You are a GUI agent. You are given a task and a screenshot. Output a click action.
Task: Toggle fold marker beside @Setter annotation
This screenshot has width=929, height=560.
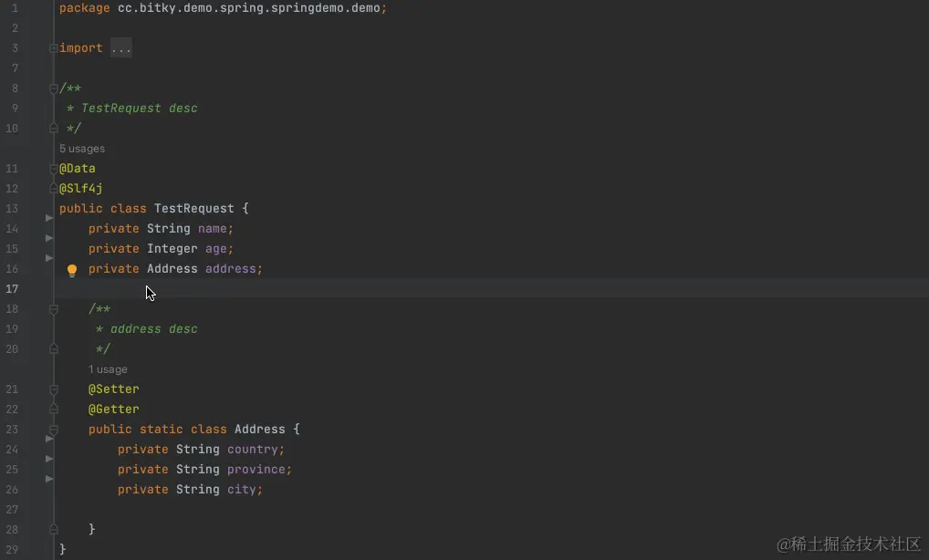coord(53,389)
